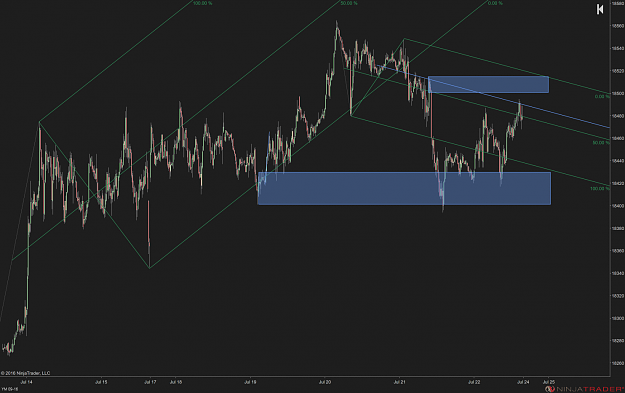Click the 0.00 % label of ascending channel
Viewport: 625px width, 393px height.
click(x=495, y=3)
